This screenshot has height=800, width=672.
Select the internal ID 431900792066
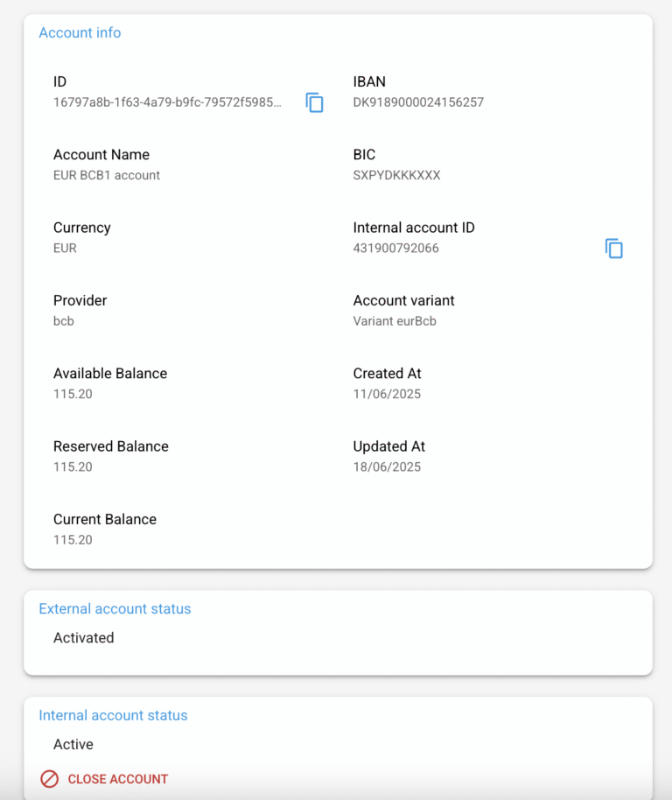395,249
